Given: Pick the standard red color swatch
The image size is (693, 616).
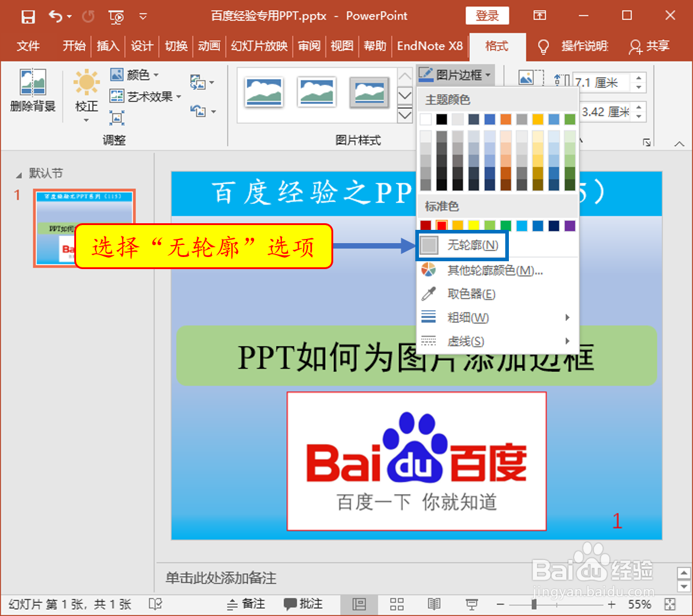Looking at the screenshot, I should (441, 226).
